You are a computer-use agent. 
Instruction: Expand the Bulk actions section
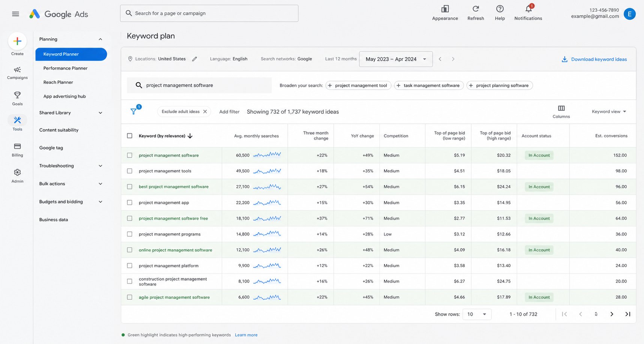coord(101,184)
